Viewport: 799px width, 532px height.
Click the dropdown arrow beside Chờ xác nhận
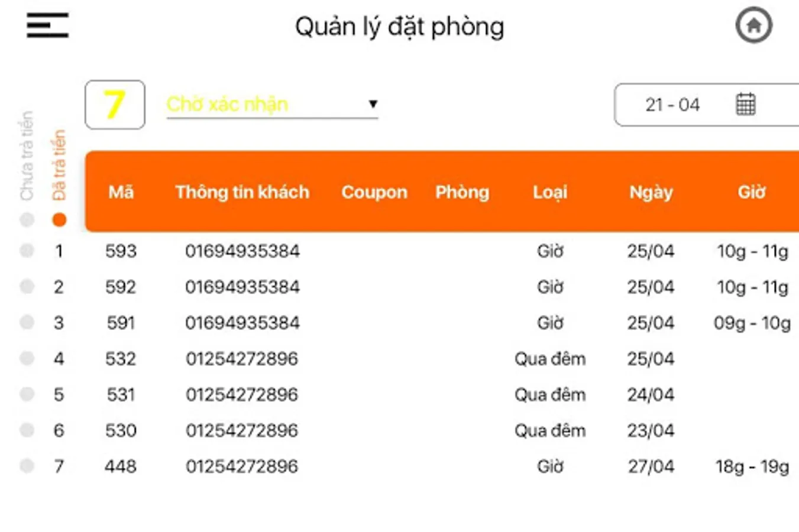tap(373, 104)
